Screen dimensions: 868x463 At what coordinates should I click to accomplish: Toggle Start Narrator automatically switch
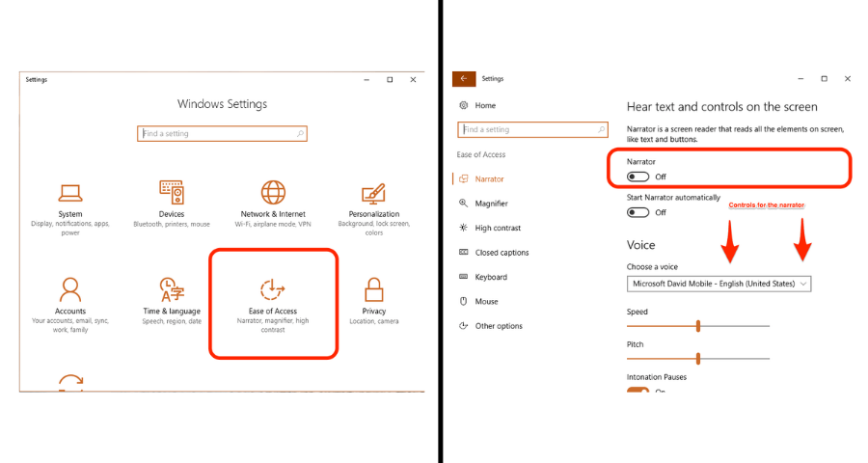pos(637,212)
